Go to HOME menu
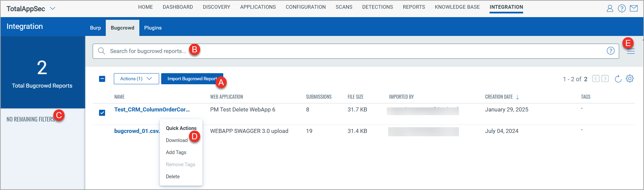Screen dimensions: 644x190 (x=145, y=7)
